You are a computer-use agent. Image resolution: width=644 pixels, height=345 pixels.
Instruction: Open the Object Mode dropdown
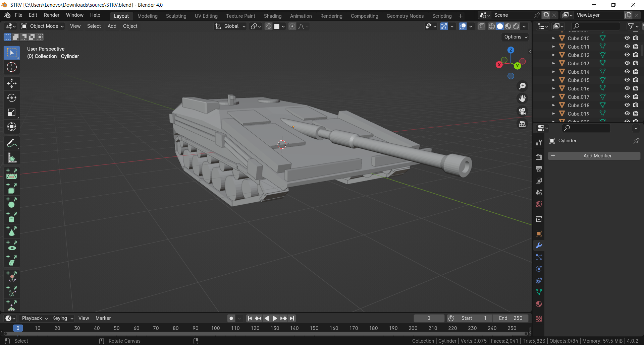pos(42,26)
